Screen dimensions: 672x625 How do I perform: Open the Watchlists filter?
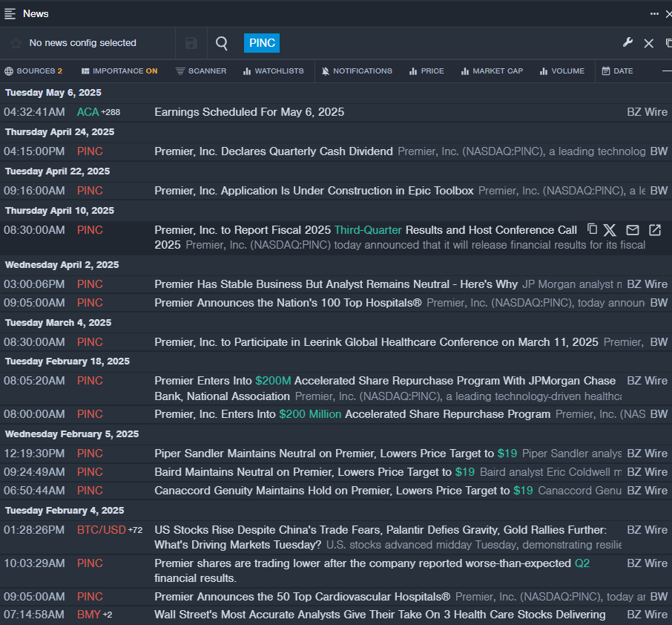274,71
